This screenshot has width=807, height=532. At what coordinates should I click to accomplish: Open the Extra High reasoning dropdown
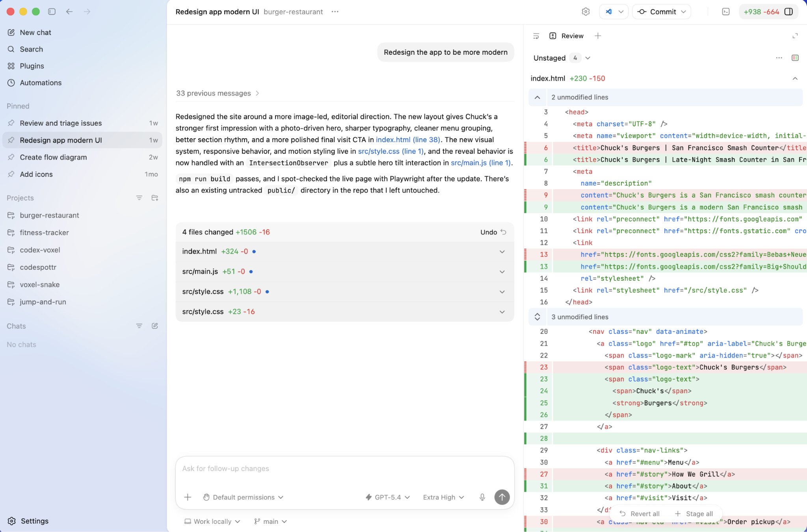click(x=444, y=497)
